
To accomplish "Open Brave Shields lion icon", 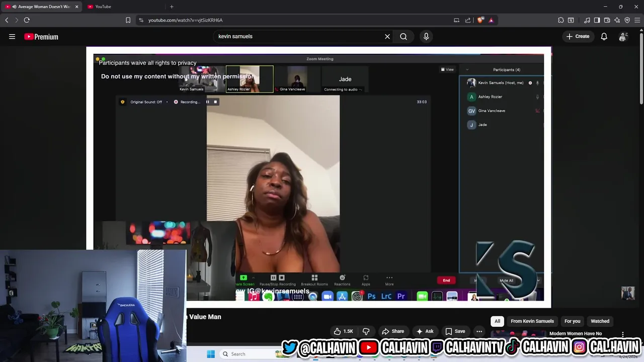I will (x=480, y=20).
